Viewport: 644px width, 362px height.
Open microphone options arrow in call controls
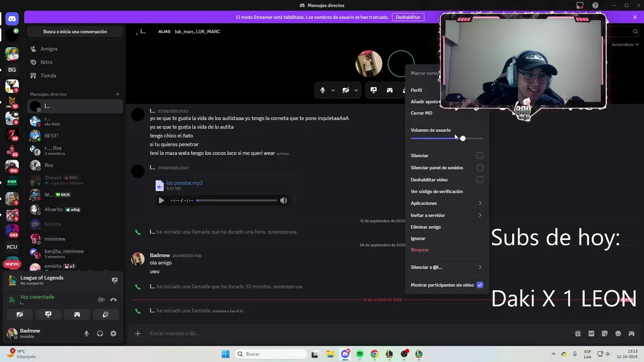click(x=333, y=90)
